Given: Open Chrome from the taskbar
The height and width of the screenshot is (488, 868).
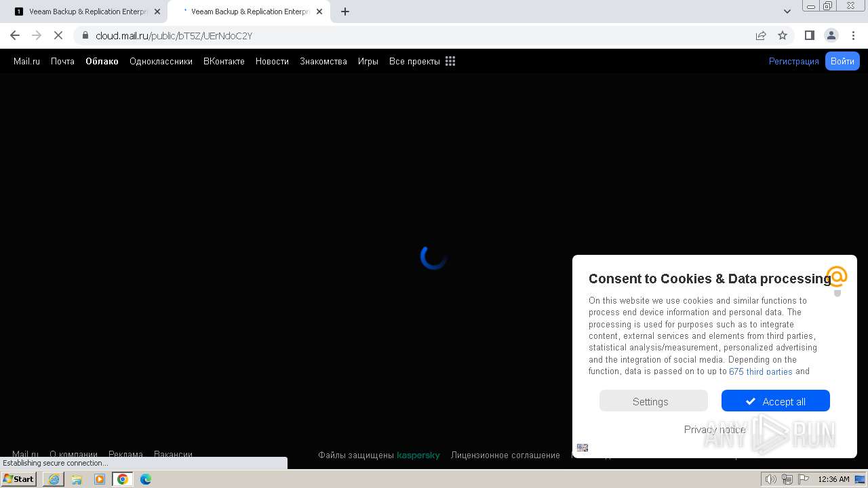Looking at the screenshot, I should [x=123, y=479].
